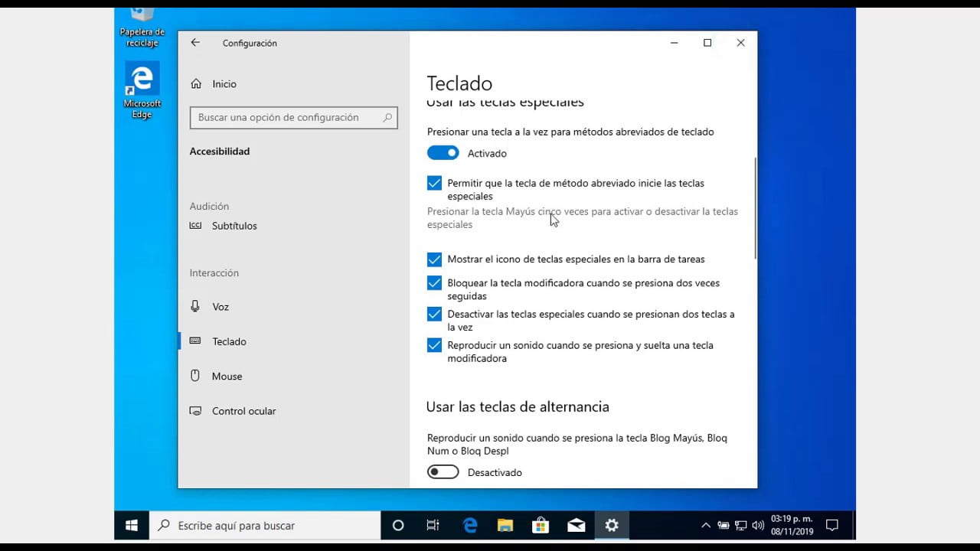The image size is (980, 551).
Task: Open Microsoft Edge from the taskbar
Action: pyautogui.click(x=469, y=525)
